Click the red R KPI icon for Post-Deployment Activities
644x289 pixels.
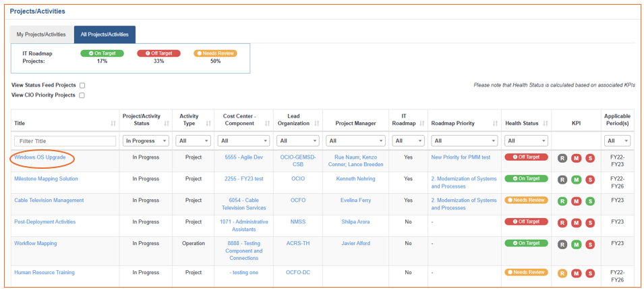tap(562, 223)
